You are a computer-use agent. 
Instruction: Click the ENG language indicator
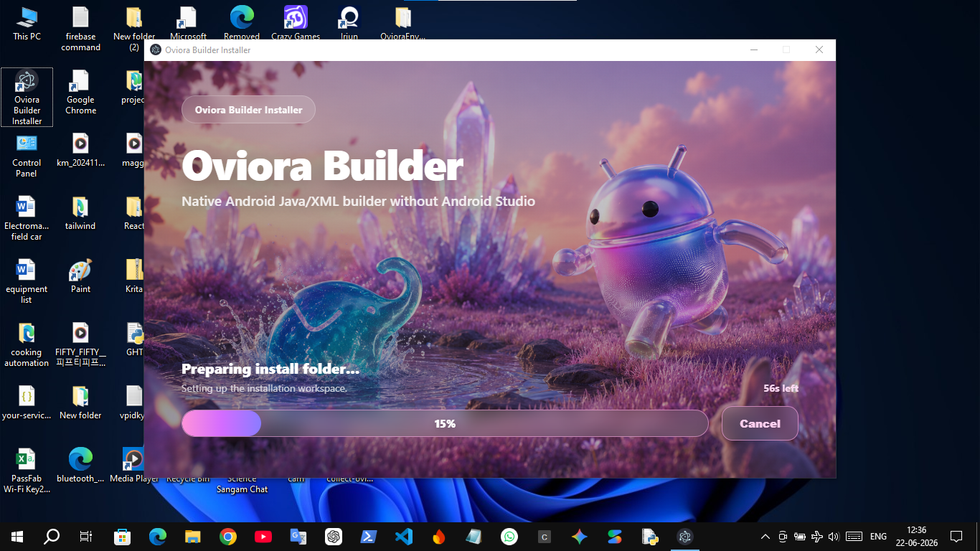(x=878, y=536)
